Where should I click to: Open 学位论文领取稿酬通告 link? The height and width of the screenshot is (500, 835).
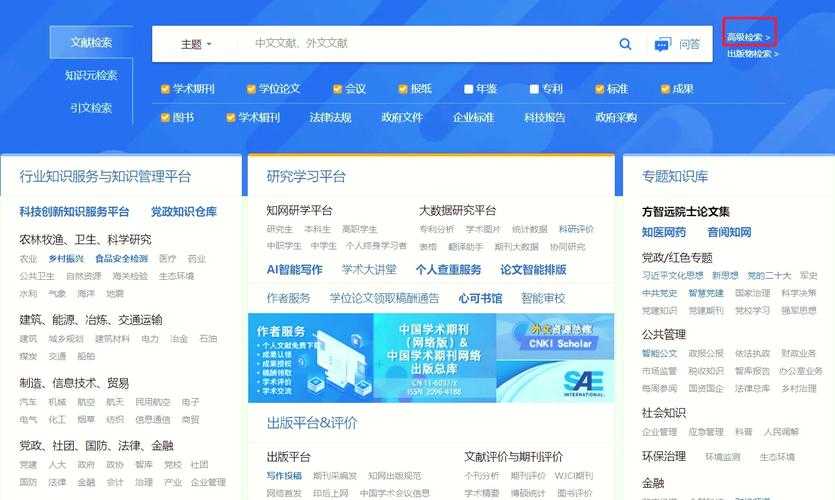click(384, 298)
